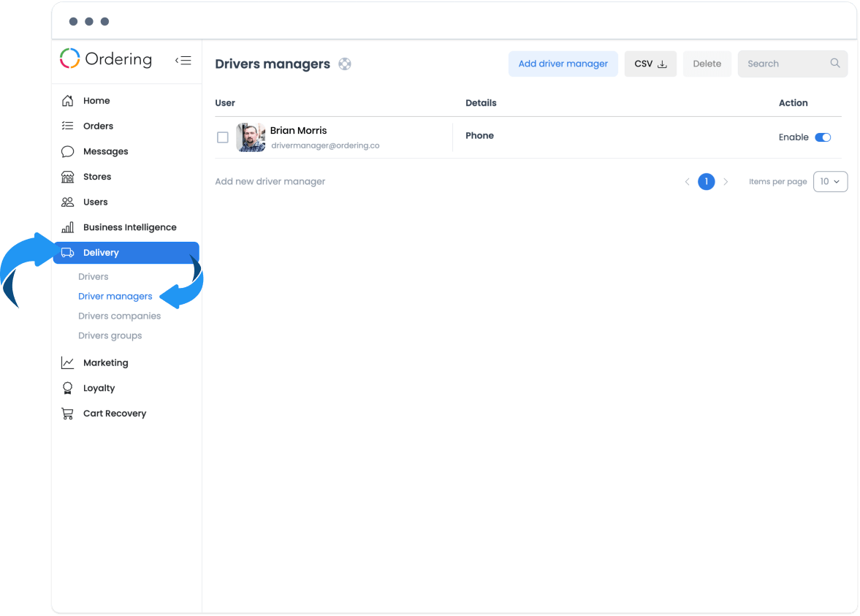Screen dimensions: 860x616
Task: Click the Orders list icon
Action: (x=67, y=126)
